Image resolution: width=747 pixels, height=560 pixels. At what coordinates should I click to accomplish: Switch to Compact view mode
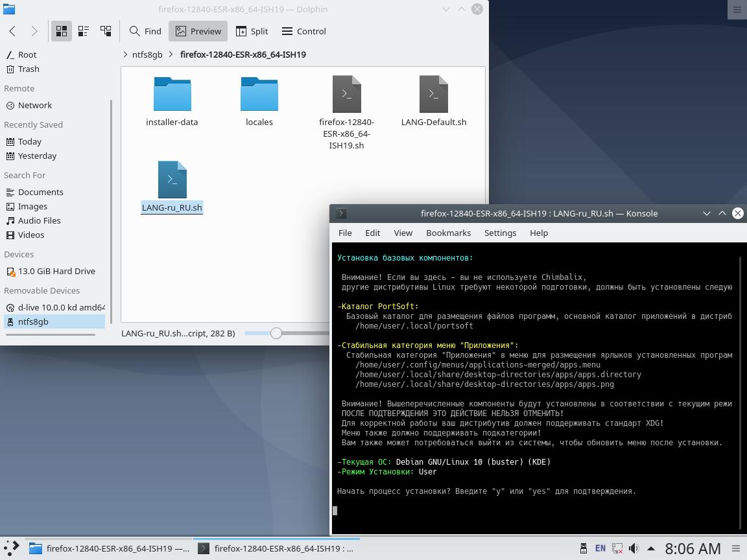pyautogui.click(x=84, y=31)
